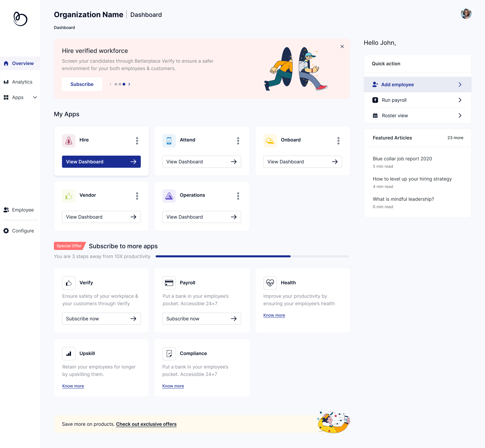Subscribe to Betterplace Verify banner offer

pos(82,84)
